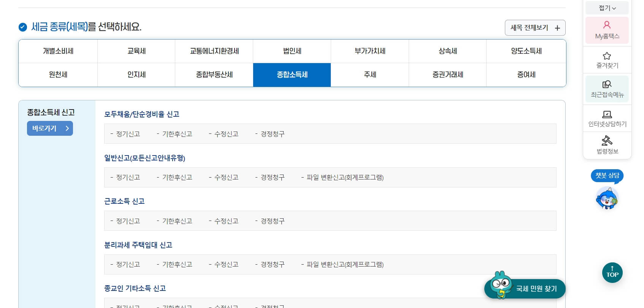Click arrow in 바로가기 button

click(67, 129)
